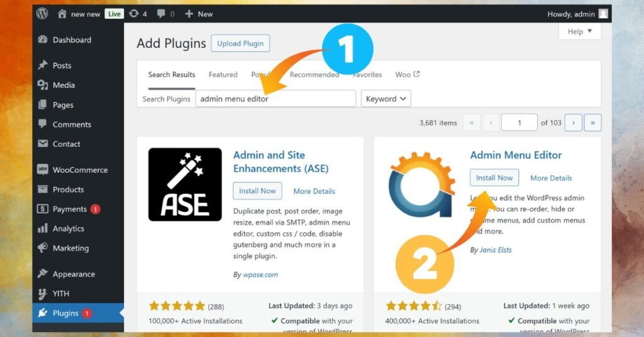Click the '(294)' ratings count

453,307
